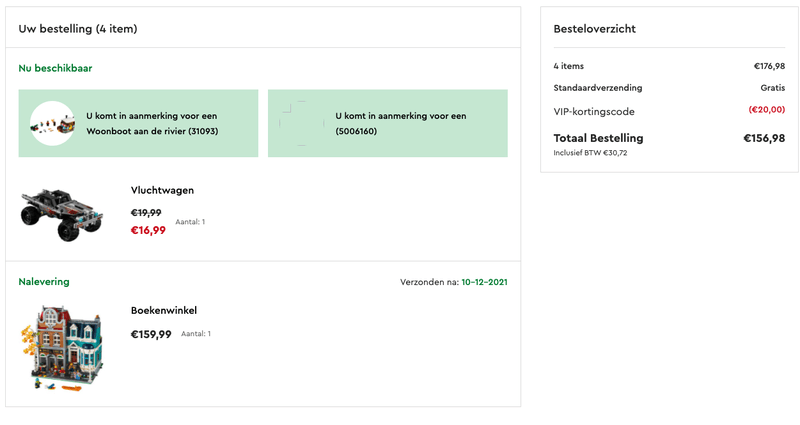Click the struck-through €19,99 price
This screenshot has height=425, width=800.
146,212
